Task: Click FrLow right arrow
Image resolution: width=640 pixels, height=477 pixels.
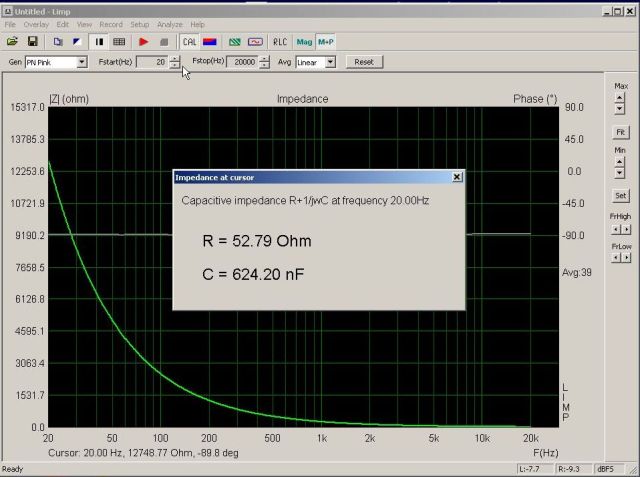Action: pos(626,258)
